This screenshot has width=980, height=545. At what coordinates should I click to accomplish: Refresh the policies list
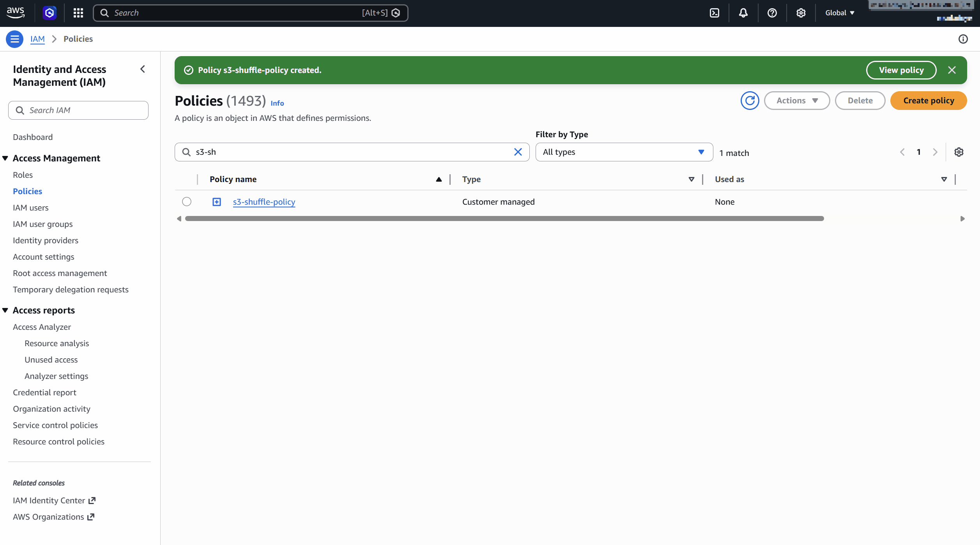pyautogui.click(x=750, y=101)
